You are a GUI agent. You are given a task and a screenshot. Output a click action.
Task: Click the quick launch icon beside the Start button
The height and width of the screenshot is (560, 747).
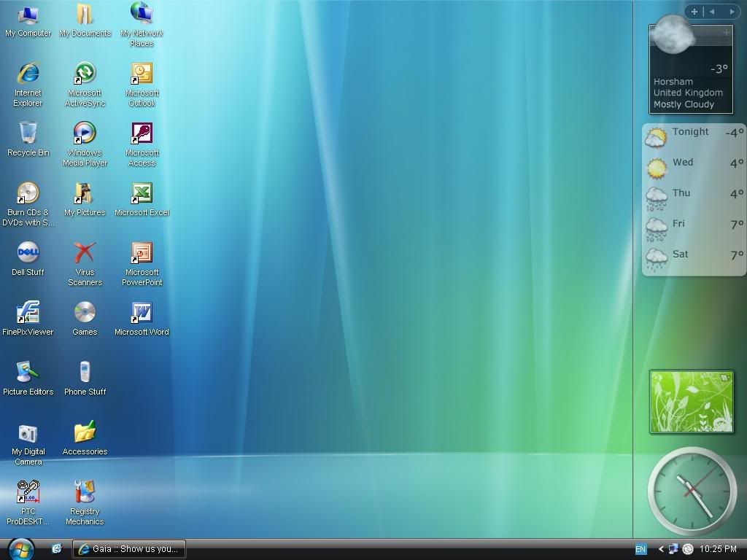(57, 548)
